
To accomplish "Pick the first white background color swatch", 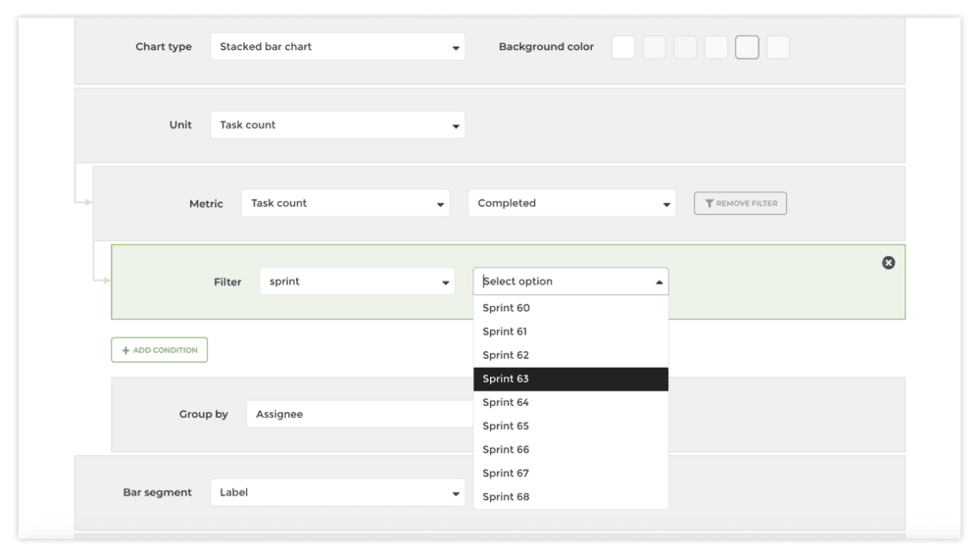I will [623, 47].
